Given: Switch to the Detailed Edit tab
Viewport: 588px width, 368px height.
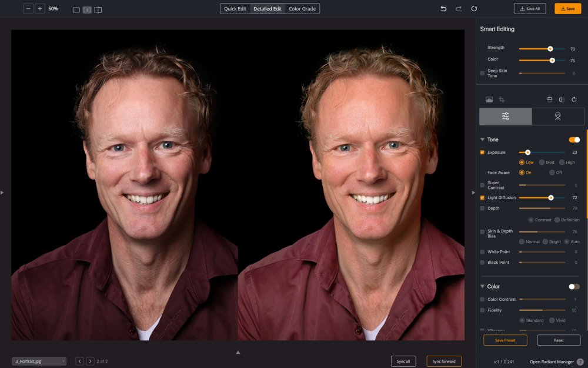Looking at the screenshot, I should (268, 9).
